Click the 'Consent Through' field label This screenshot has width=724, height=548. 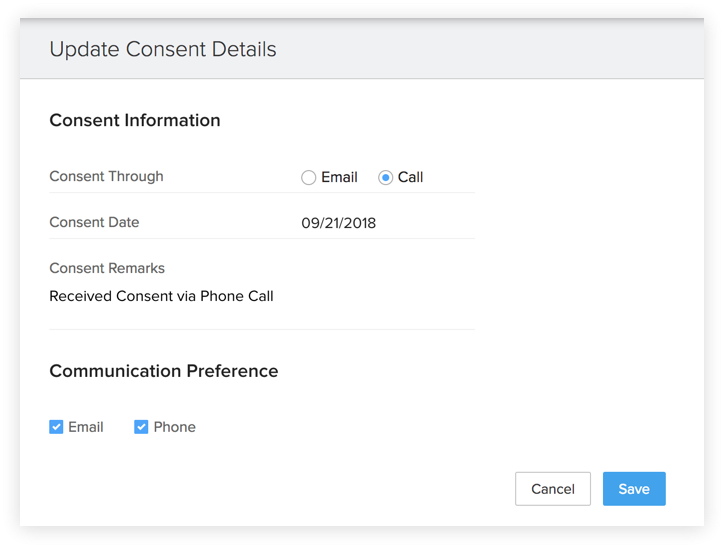(106, 176)
